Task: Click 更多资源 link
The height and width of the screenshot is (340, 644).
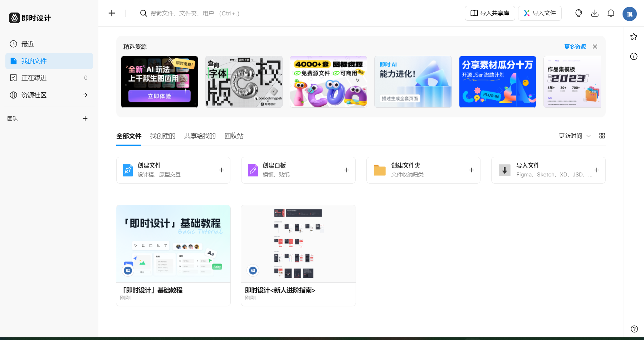Action: [575, 47]
